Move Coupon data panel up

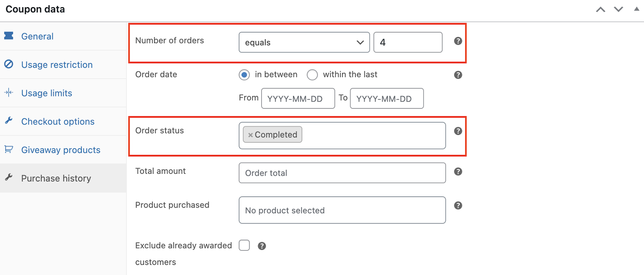tap(601, 9)
